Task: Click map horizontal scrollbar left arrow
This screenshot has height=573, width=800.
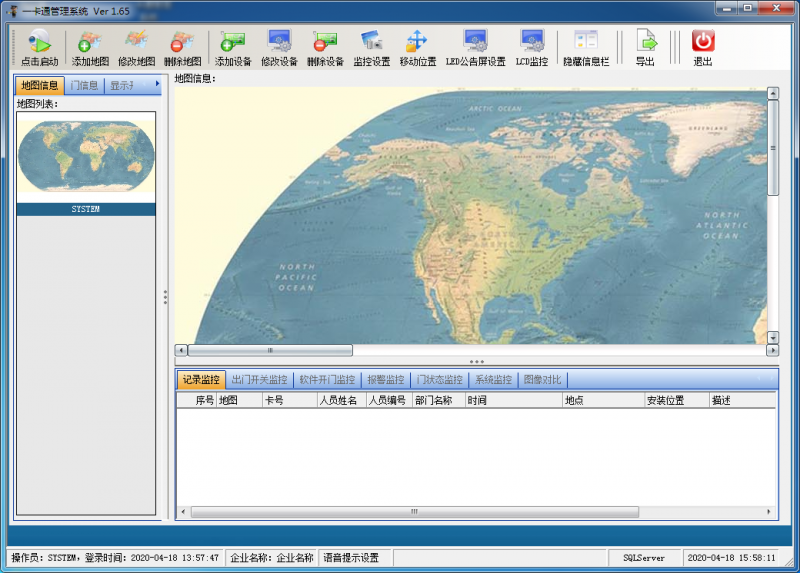Action: click(x=181, y=350)
